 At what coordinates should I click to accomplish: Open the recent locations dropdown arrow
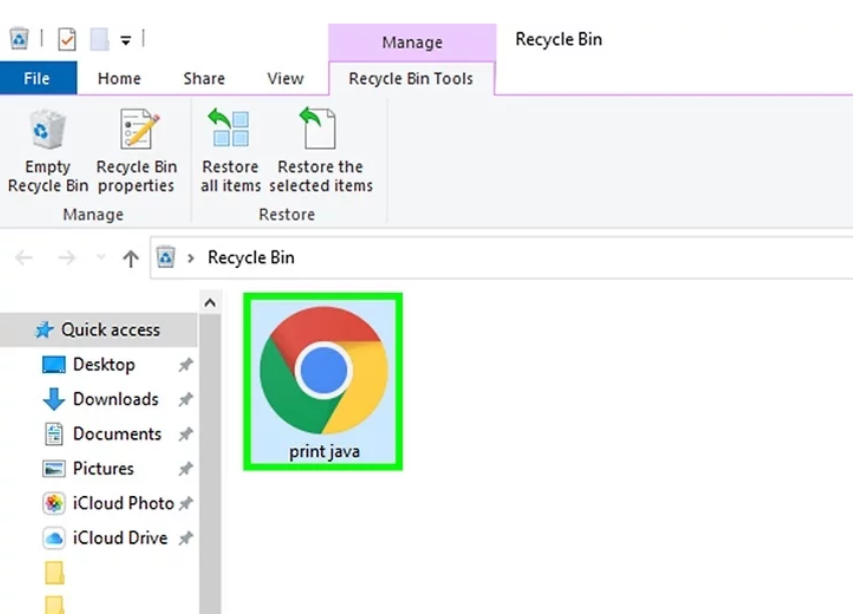coord(100,258)
